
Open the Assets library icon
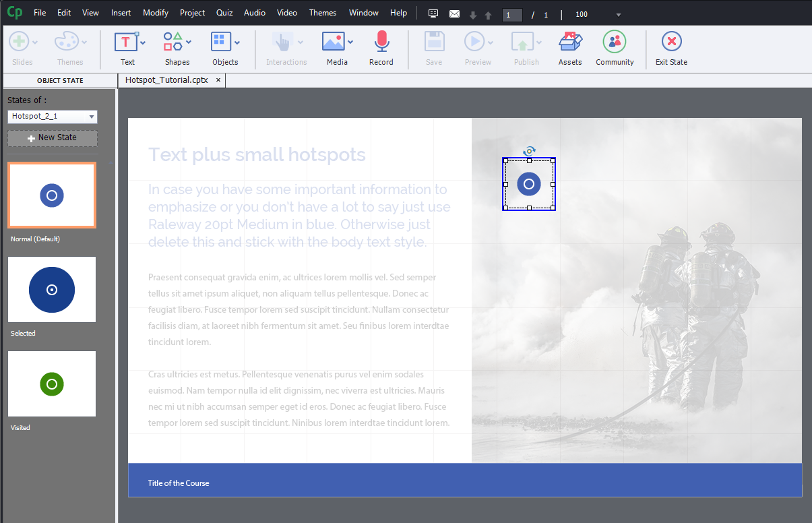pyautogui.click(x=570, y=42)
